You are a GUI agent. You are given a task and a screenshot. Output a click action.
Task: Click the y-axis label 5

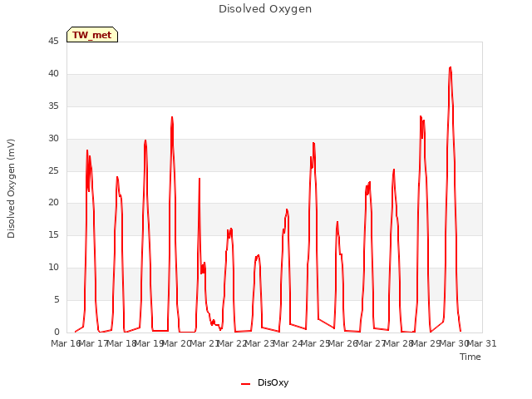click(57, 299)
